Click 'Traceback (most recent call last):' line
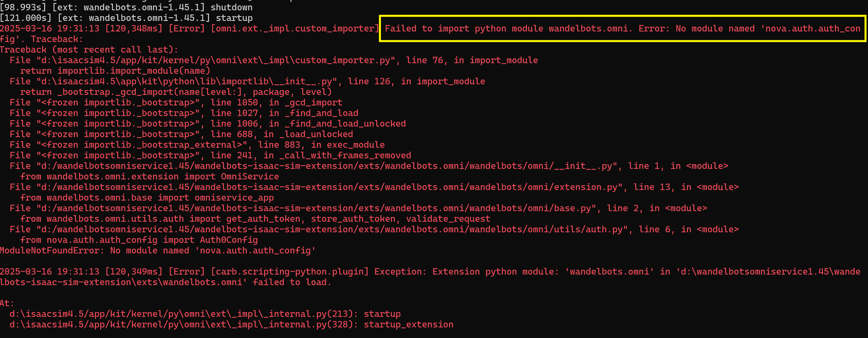 (89, 50)
